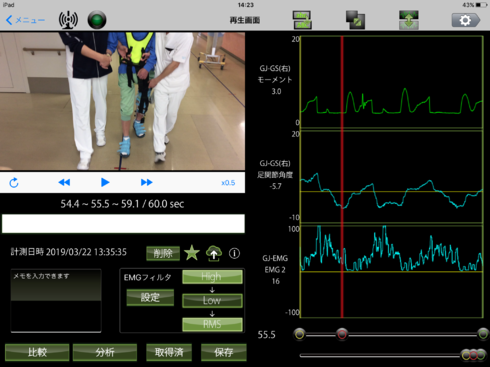Tap the green status indicator light

pyautogui.click(x=97, y=20)
